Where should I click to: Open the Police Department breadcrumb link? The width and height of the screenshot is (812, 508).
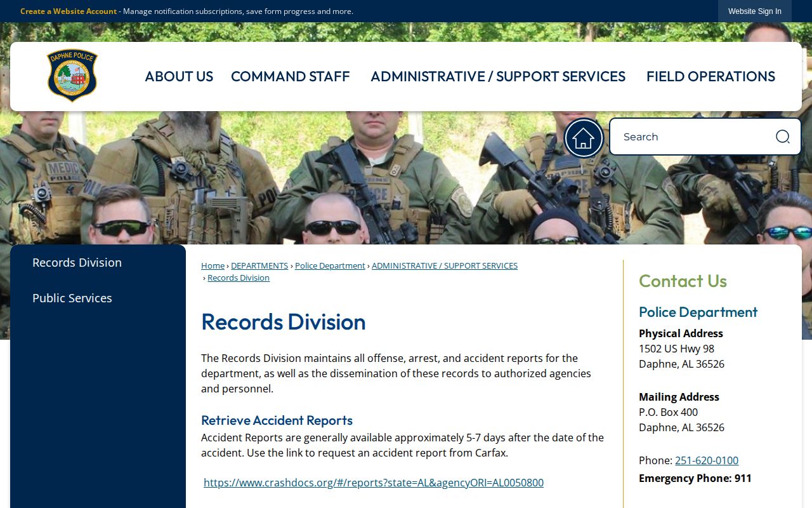point(330,265)
